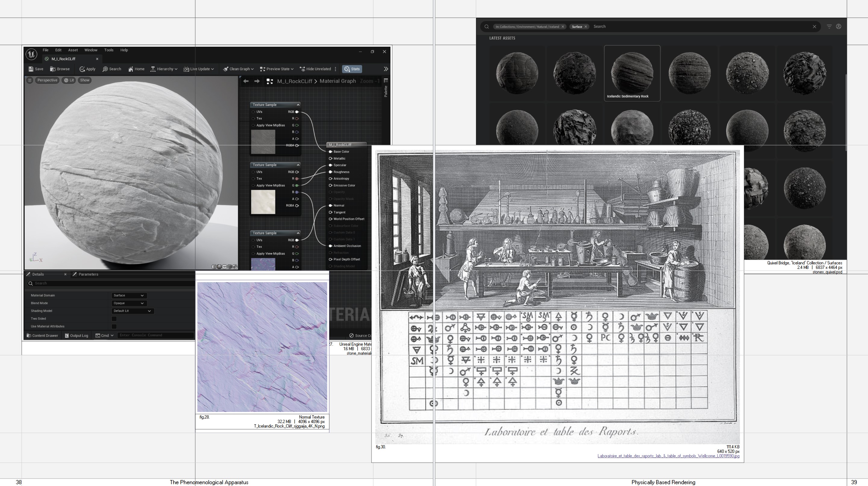Toggle the Lit view mode button
Image resolution: width=868 pixels, height=486 pixels.
pyautogui.click(x=69, y=80)
